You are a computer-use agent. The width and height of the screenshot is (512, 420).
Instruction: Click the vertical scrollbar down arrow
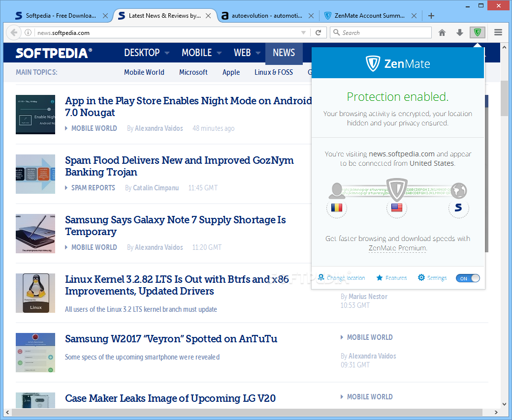click(504, 404)
